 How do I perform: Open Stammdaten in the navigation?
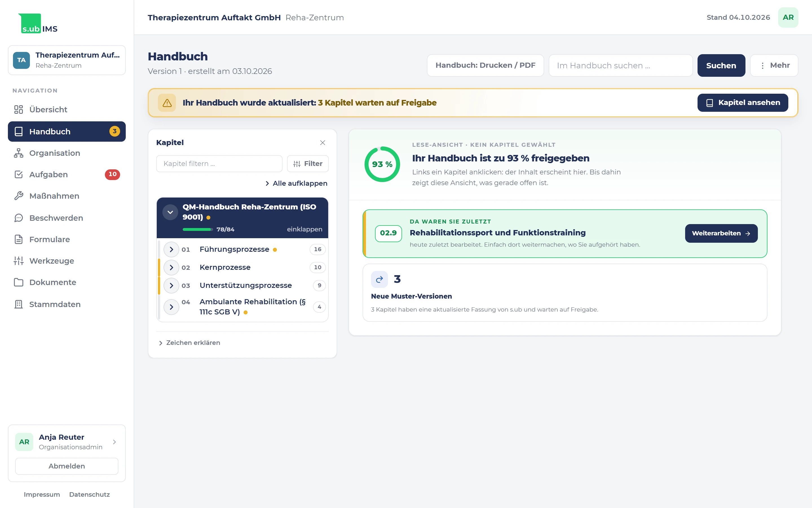point(67,304)
